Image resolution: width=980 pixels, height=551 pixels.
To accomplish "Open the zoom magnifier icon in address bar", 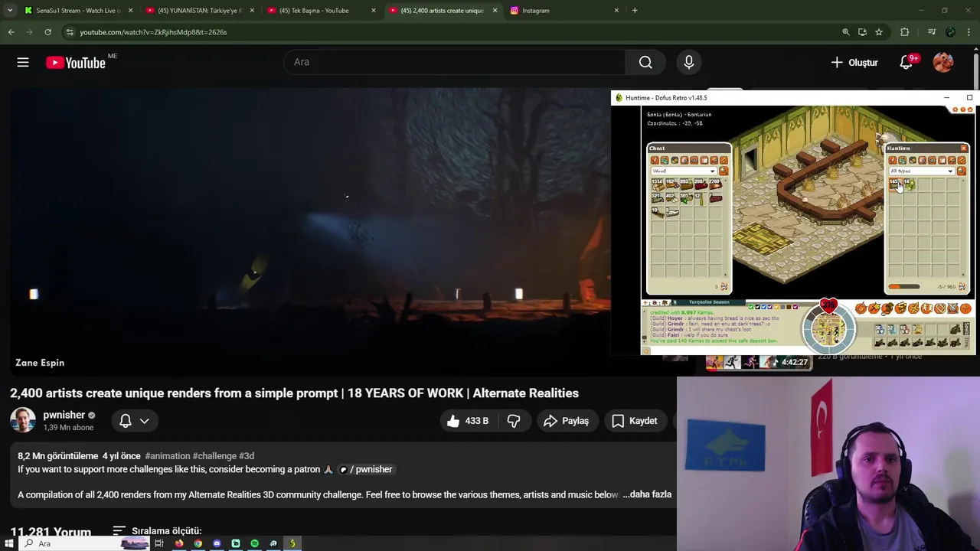I will point(846,32).
